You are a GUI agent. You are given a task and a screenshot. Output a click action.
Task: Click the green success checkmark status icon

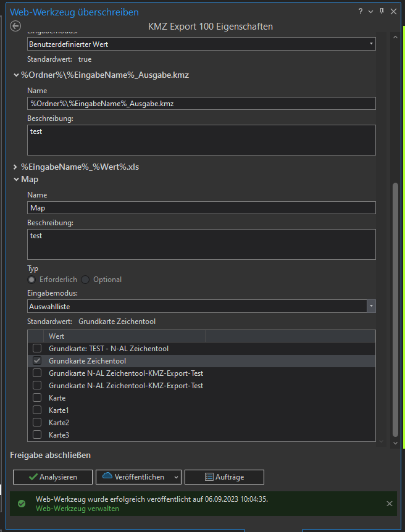22,504
